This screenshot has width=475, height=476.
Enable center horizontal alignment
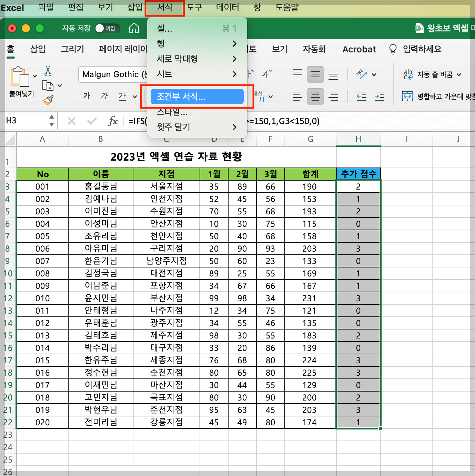pyautogui.click(x=315, y=97)
